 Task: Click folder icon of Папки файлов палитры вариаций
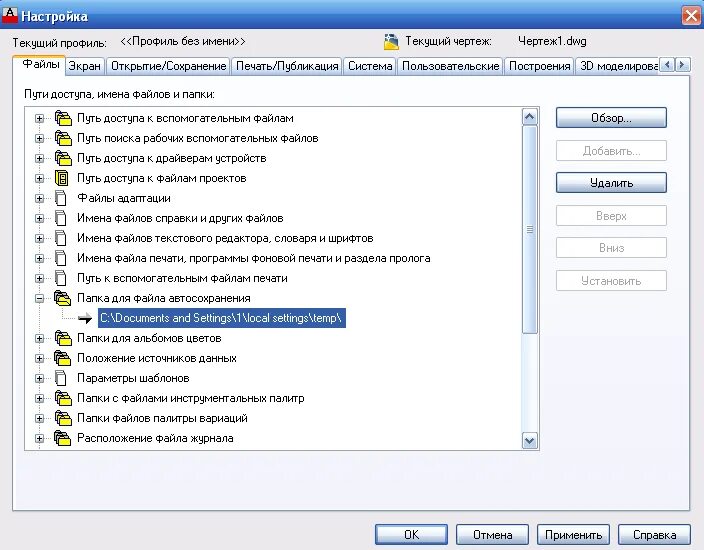(x=63, y=418)
